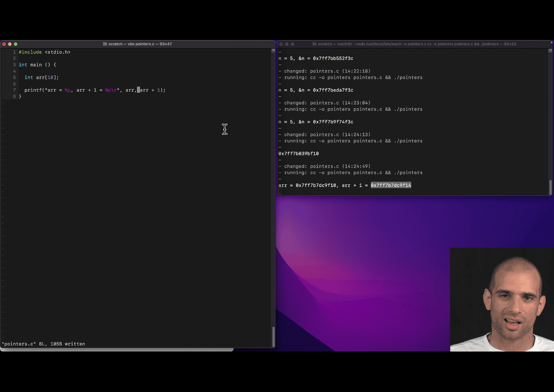Click the highlighted address 0x7ff7b7dc9f14
554x392 pixels.
click(391, 186)
